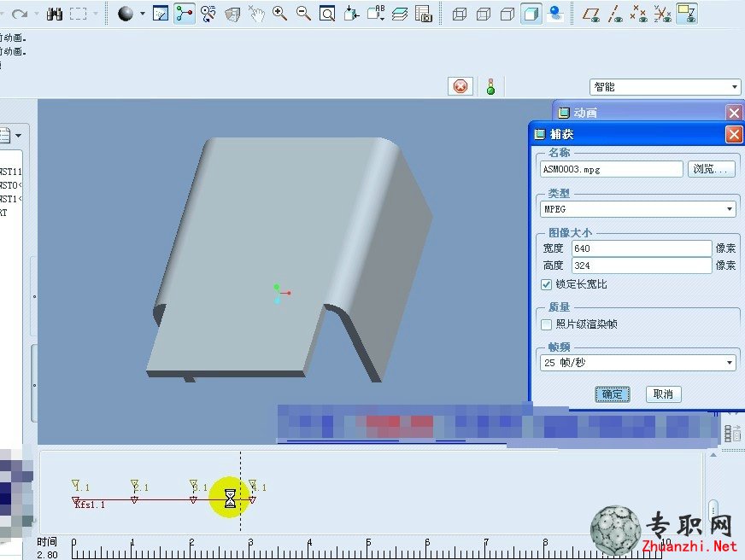Toggle annotation display icon
The height and width of the screenshot is (560, 745).
click(x=687, y=14)
